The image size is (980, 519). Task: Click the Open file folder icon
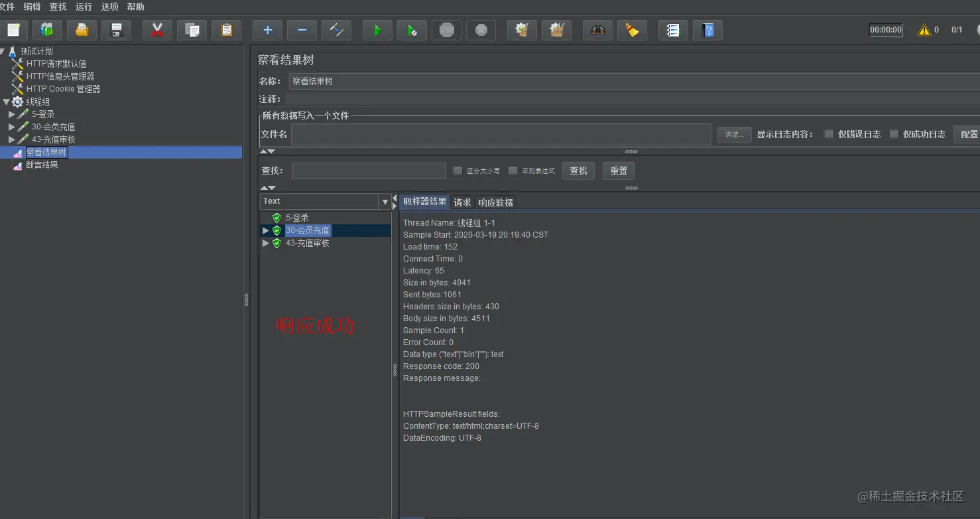pos(82,30)
